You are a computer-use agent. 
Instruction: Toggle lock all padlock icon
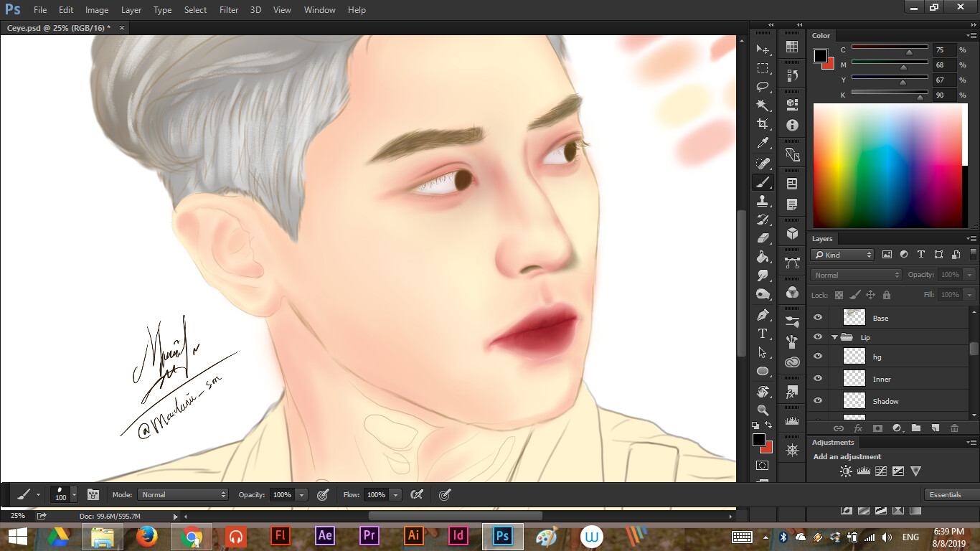tap(887, 295)
